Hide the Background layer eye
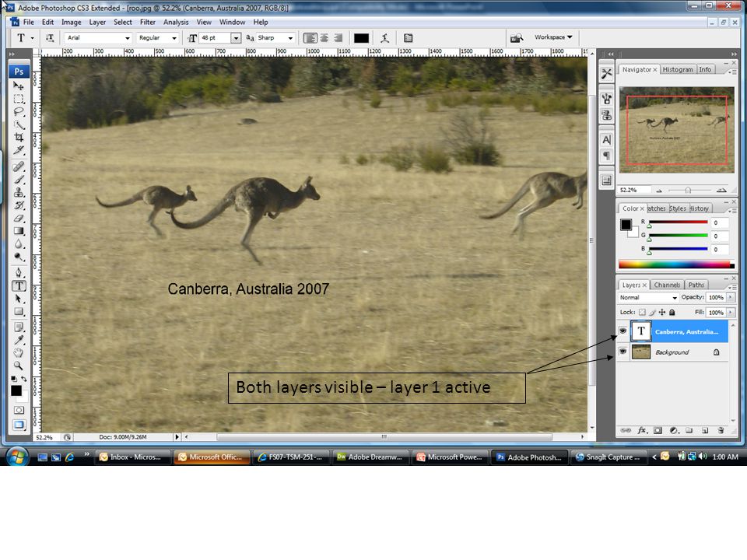The height and width of the screenshot is (560, 747). [622, 352]
